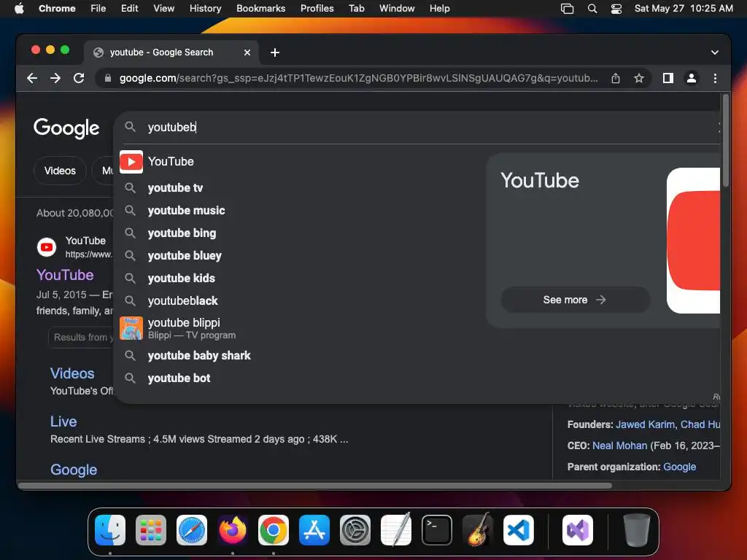The height and width of the screenshot is (560, 747).
Task: Open Jawed Karim founder link
Action: tap(646, 424)
